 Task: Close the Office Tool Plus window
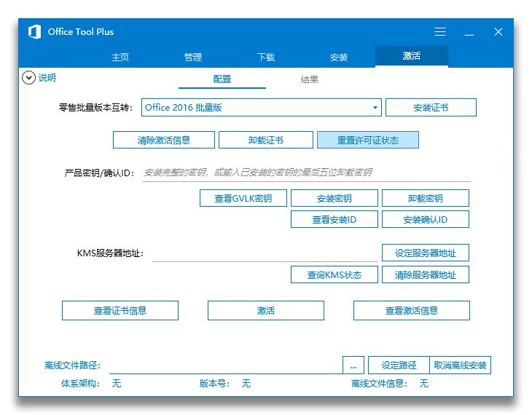pyautogui.click(x=498, y=32)
